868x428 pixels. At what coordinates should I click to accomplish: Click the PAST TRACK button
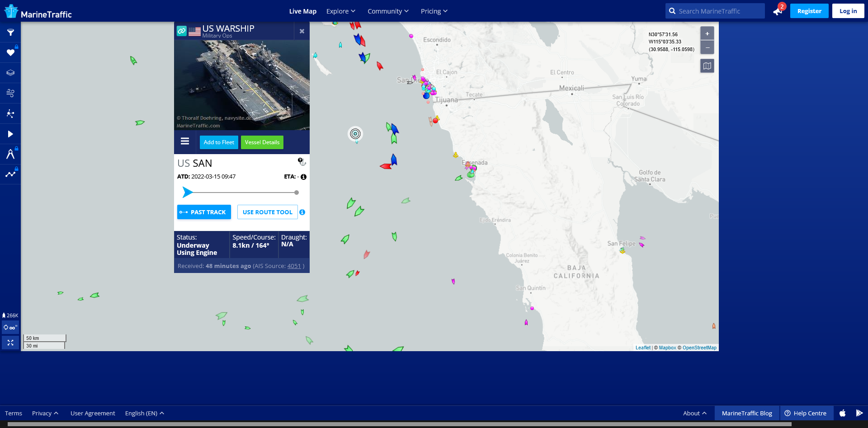pyautogui.click(x=204, y=212)
